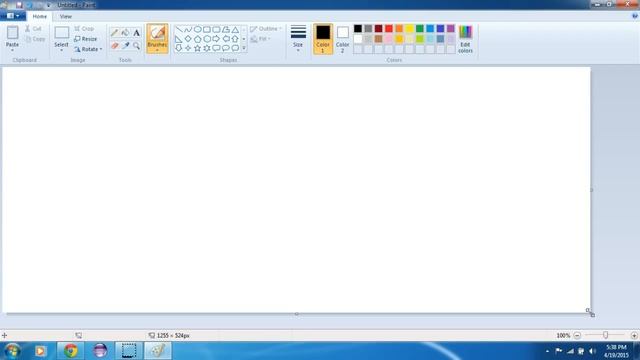Pick the Right arrow shape
This screenshot has height=360, width=640.
216,39
